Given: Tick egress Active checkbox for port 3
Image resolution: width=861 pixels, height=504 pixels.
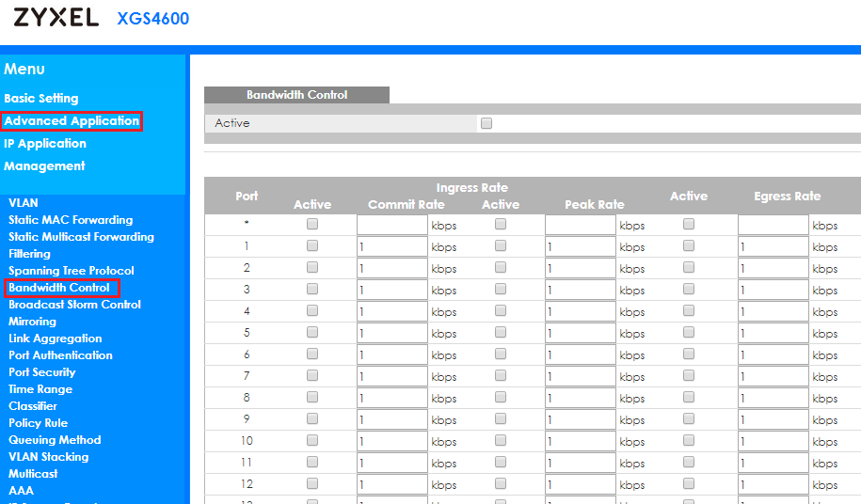Looking at the screenshot, I should pyautogui.click(x=689, y=290).
